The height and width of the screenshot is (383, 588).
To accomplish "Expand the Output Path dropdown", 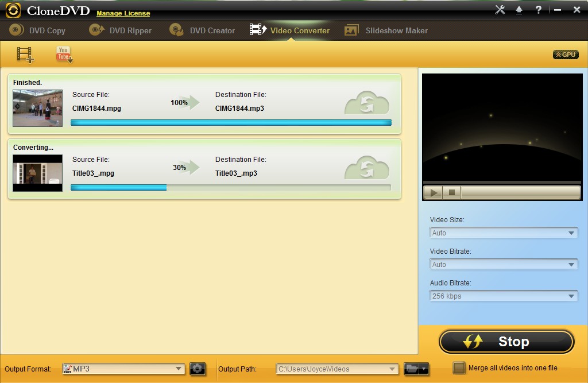I will (336, 369).
